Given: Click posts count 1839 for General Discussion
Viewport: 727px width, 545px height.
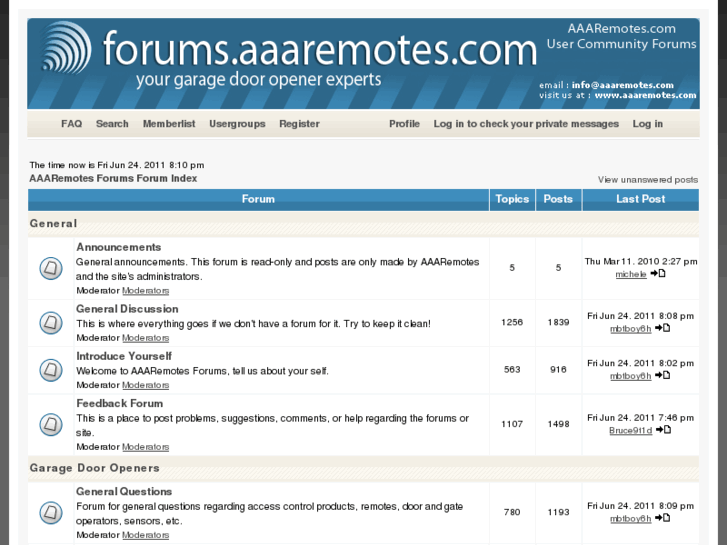Looking at the screenshot, I should pyautogui.click(x=558, y=322).
